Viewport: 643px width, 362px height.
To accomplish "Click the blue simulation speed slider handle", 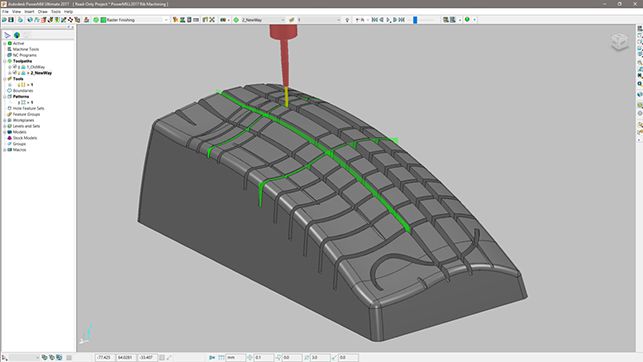I will coord(415,20).
